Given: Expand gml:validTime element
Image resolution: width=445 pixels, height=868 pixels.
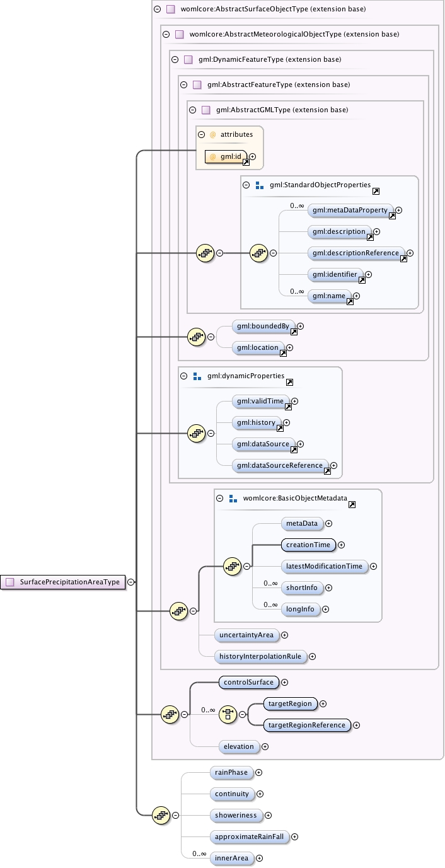Looking at the screenshot, I should click(295, 401).
